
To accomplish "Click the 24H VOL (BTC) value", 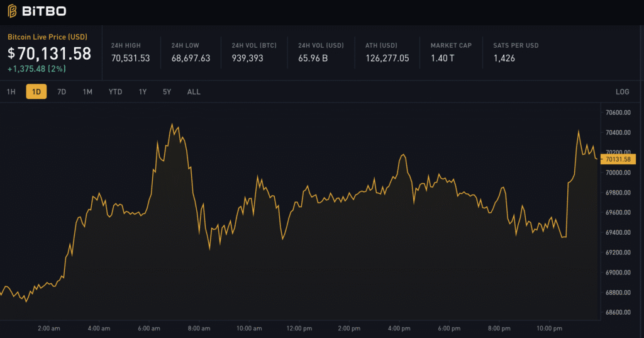I will 247,58.
